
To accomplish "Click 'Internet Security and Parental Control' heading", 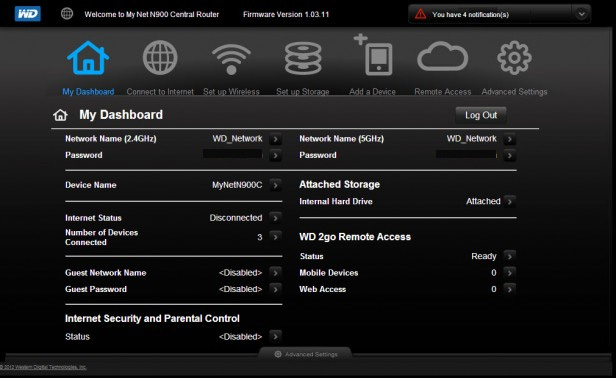I will coord(152,318).
